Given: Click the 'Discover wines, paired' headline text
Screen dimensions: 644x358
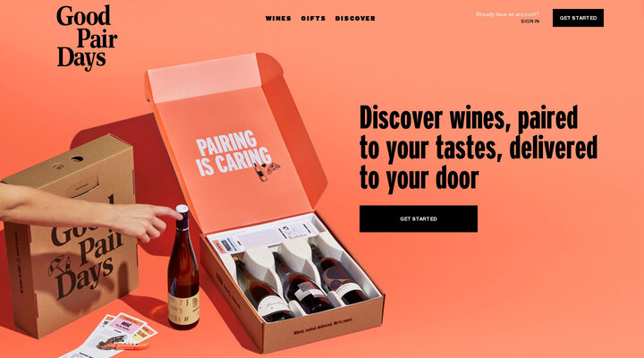Looking at the screenshot, I should click(x=469, y=118).
